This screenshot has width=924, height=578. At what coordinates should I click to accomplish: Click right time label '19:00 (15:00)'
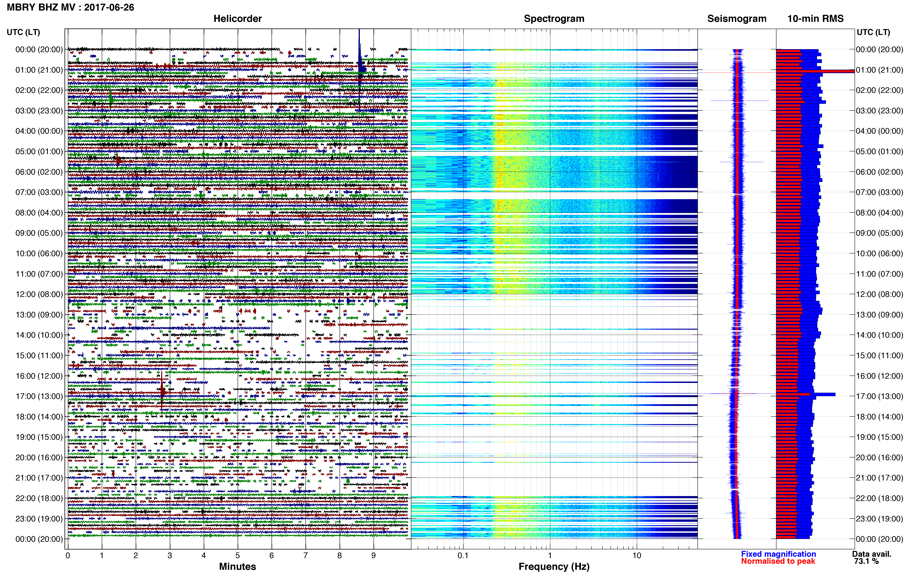[879, 437]
